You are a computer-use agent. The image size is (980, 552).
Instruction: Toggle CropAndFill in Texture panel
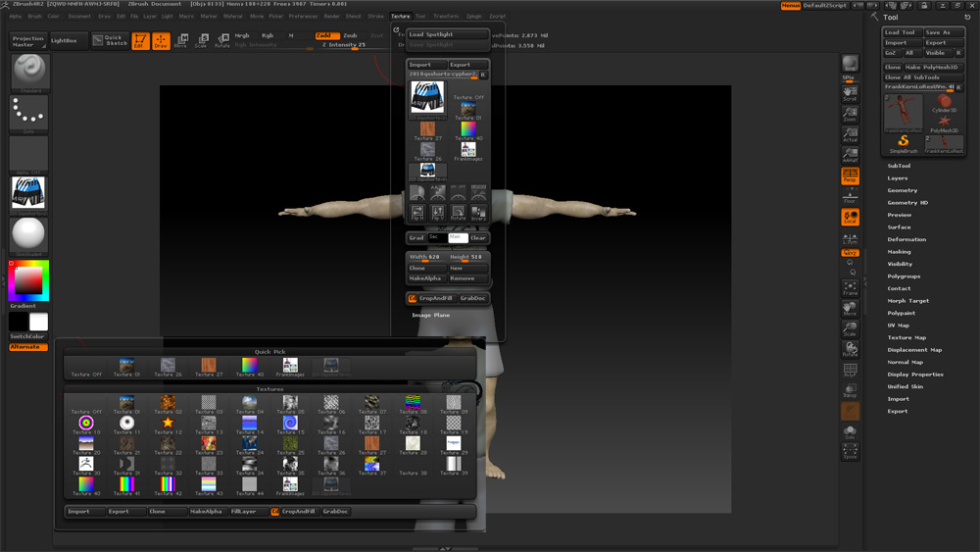(x=433, y=298)
